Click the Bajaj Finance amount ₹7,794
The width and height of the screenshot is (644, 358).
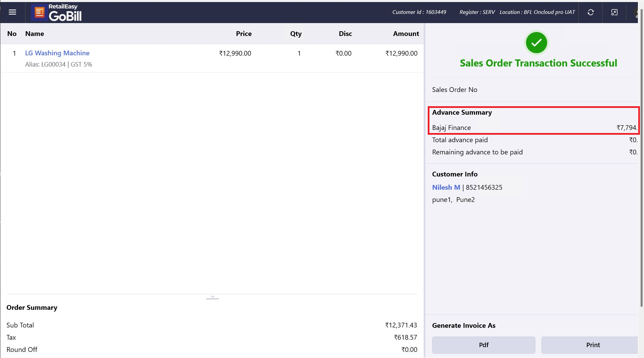tap(627, 128)
